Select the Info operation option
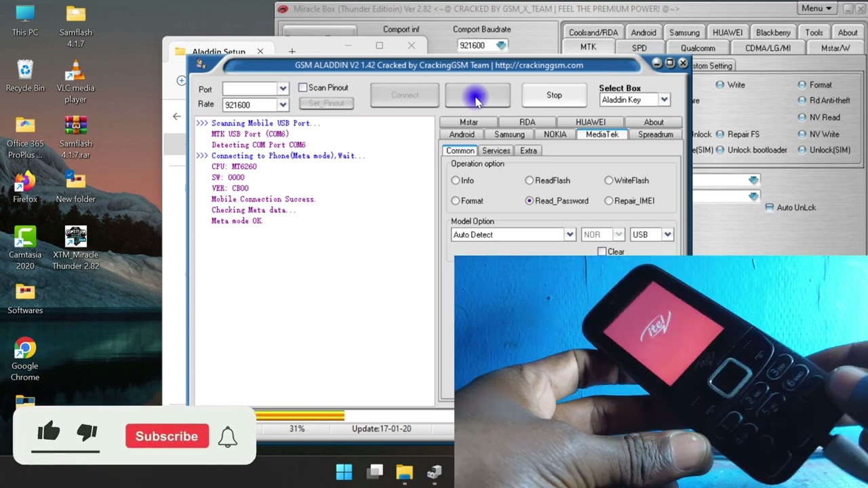 click(x=456, y=180)
